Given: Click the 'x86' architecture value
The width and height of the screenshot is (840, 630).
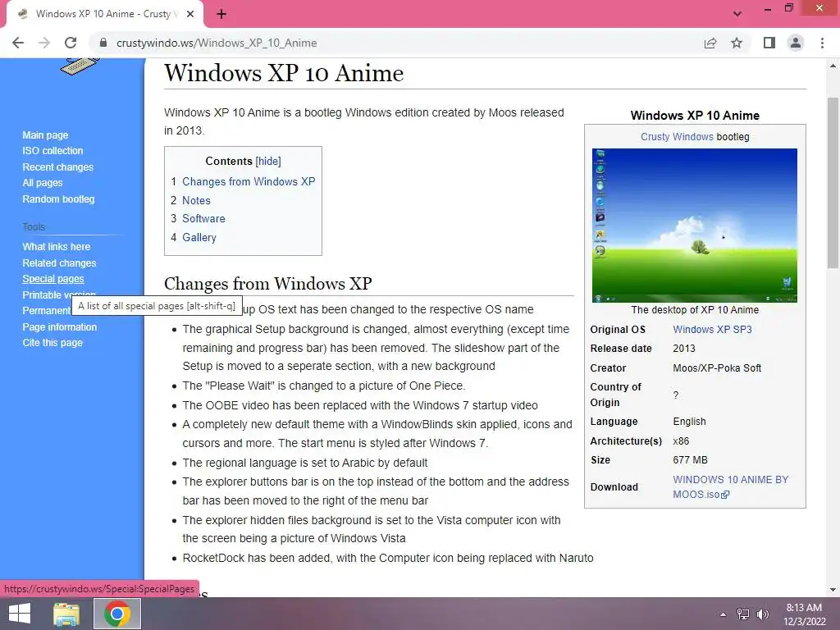Looking at the screenshot, I should pos(681,441).
